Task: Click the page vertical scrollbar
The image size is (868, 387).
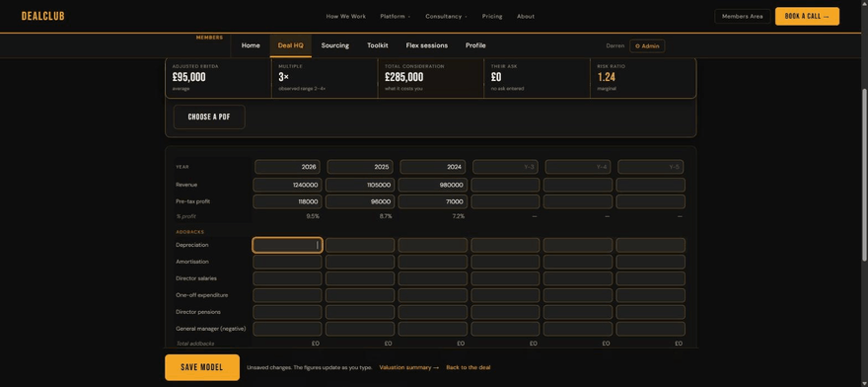Action: (x=865, y=175)
